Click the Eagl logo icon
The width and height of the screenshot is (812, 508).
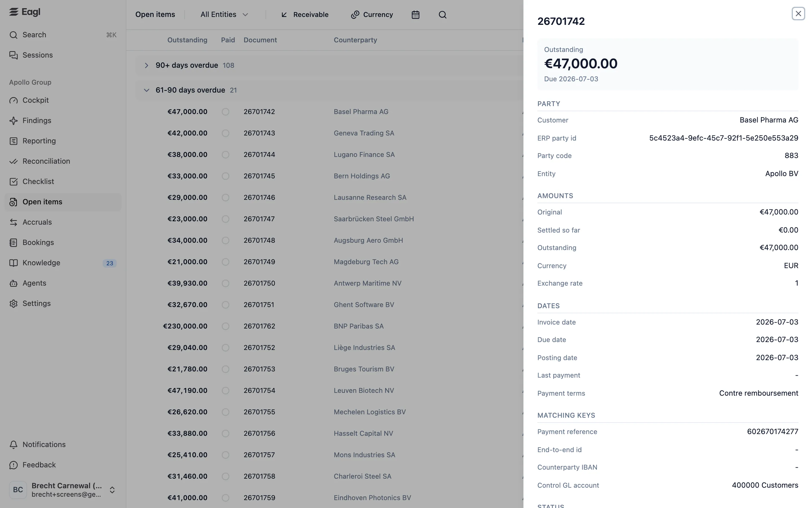tap(14, 12)
